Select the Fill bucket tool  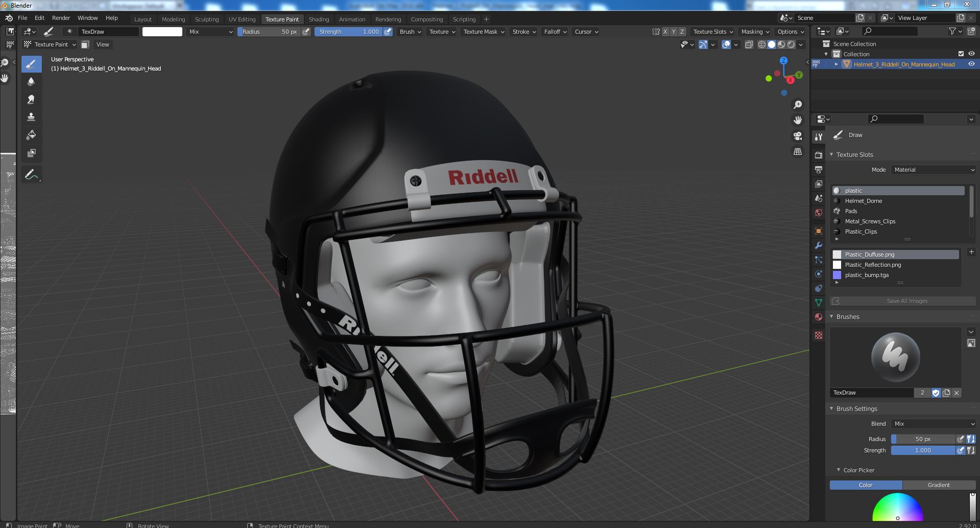pos(31,135)
